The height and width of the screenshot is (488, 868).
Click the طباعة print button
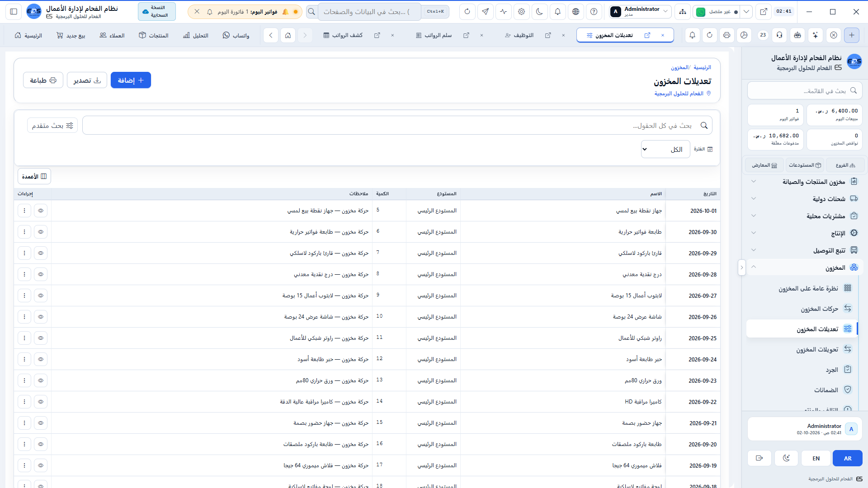tap(43, 80)
